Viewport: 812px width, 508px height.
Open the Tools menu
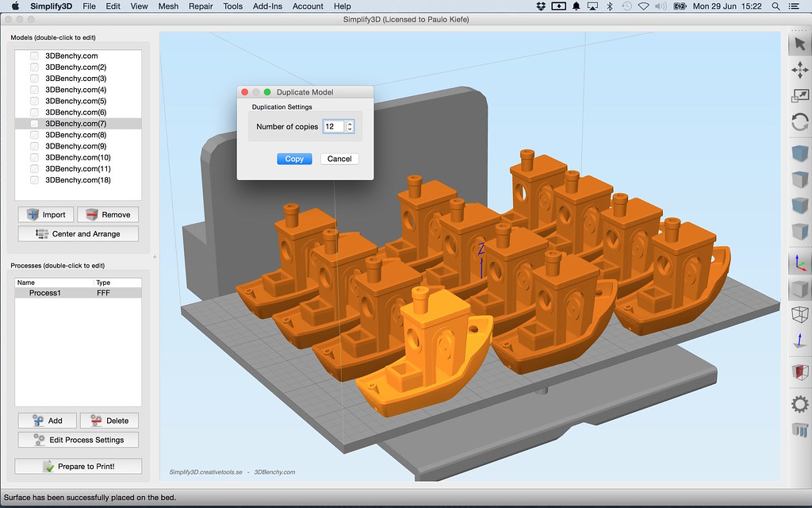click(232, 6)
